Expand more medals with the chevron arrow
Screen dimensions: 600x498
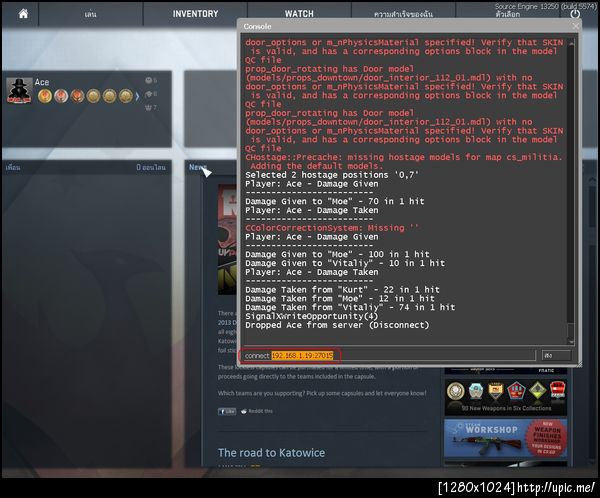coord(137,96)
